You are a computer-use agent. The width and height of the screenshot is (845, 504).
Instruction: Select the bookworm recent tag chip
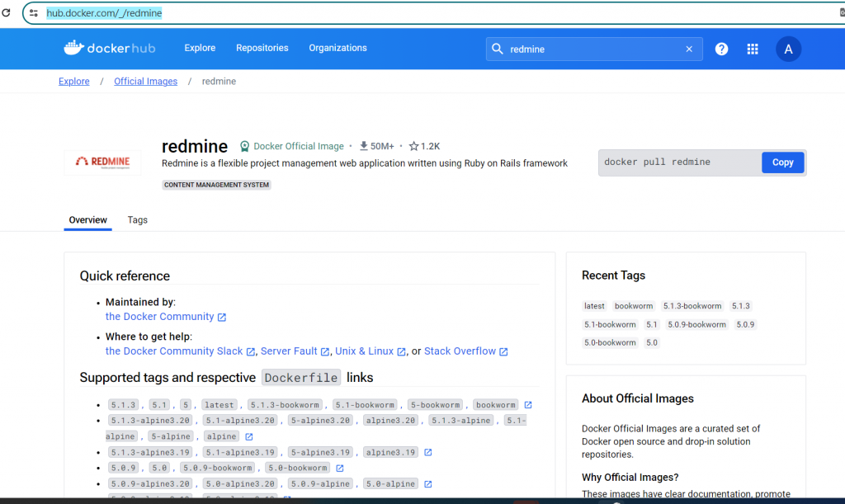click(x=634, y=306)
